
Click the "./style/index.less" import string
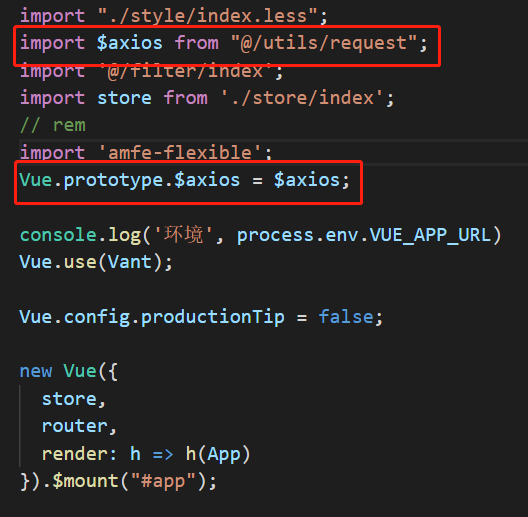207,16
